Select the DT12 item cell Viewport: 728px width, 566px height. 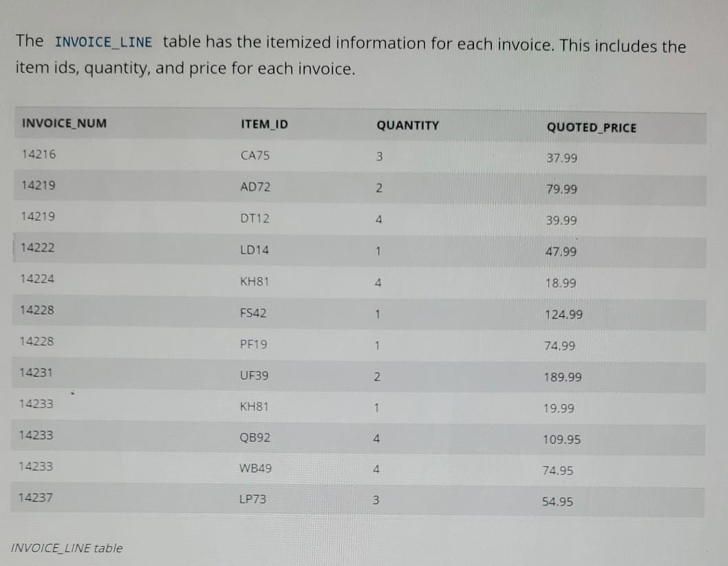pos(255,219)
